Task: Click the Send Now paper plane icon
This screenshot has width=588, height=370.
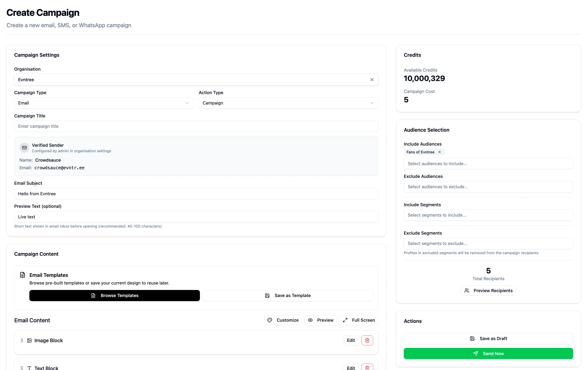Action: point(476,353)
